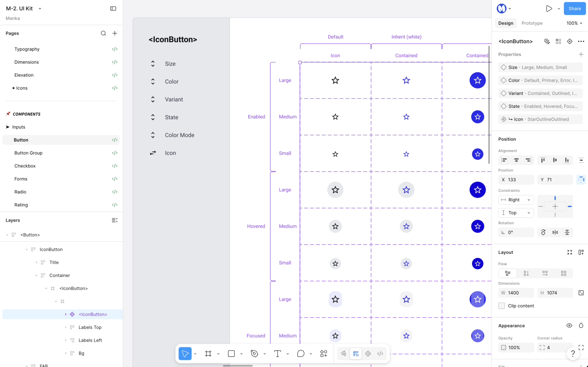
Task: Select the Move tool in bottom toolbar
Action: (185, 354)
